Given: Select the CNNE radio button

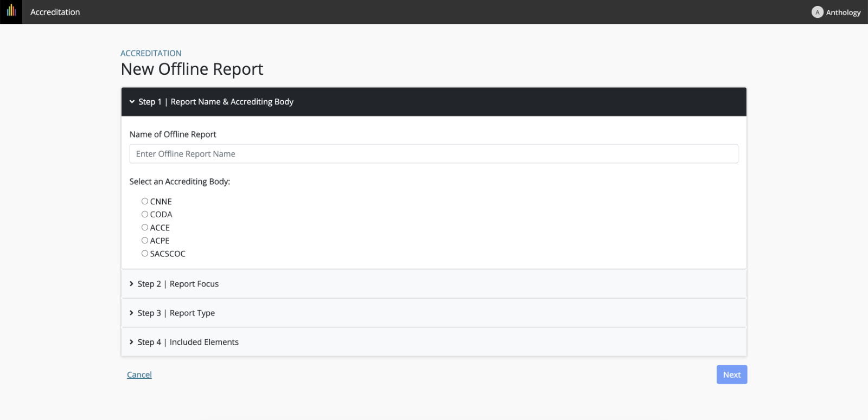Looking at the screenshot, I should (x=145, y=201).
